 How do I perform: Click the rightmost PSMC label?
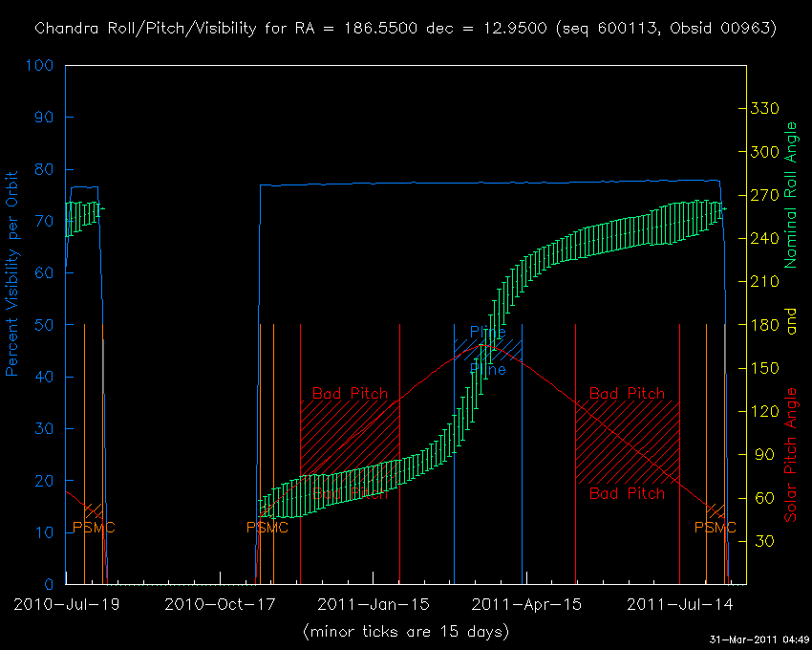tap(715, 528)
